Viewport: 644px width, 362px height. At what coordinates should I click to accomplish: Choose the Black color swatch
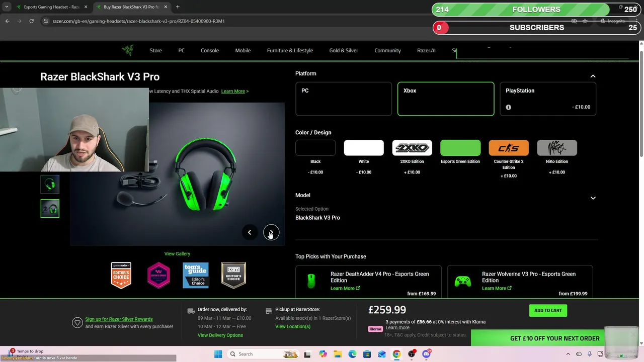point(315,148)
